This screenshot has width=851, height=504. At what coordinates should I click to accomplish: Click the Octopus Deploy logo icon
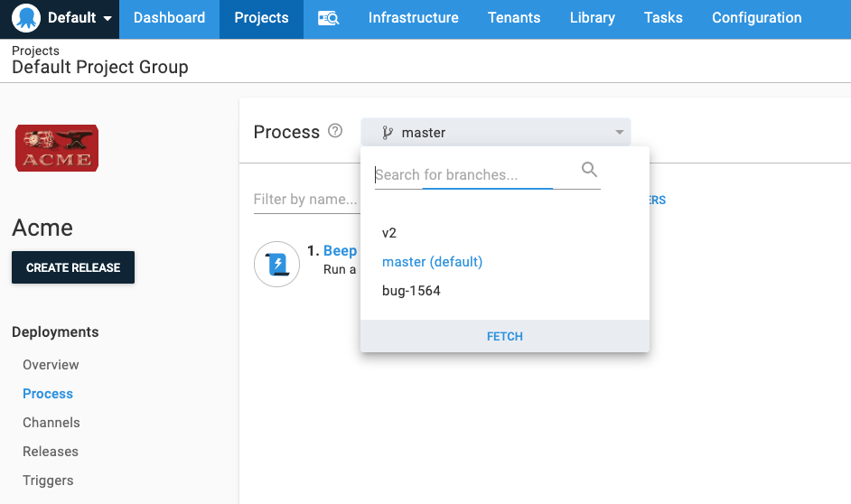coord(26,18)
